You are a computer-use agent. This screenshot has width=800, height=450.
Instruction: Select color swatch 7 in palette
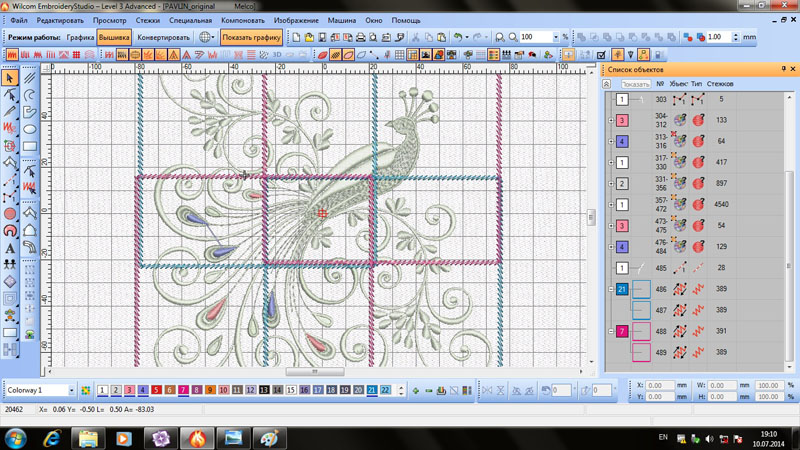point(183,390)
